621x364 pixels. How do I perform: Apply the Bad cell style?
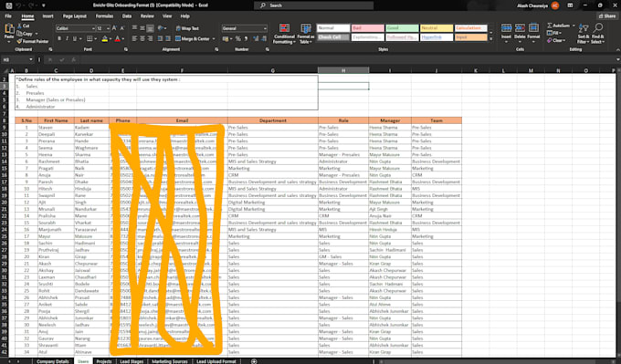tap(367, 28)
